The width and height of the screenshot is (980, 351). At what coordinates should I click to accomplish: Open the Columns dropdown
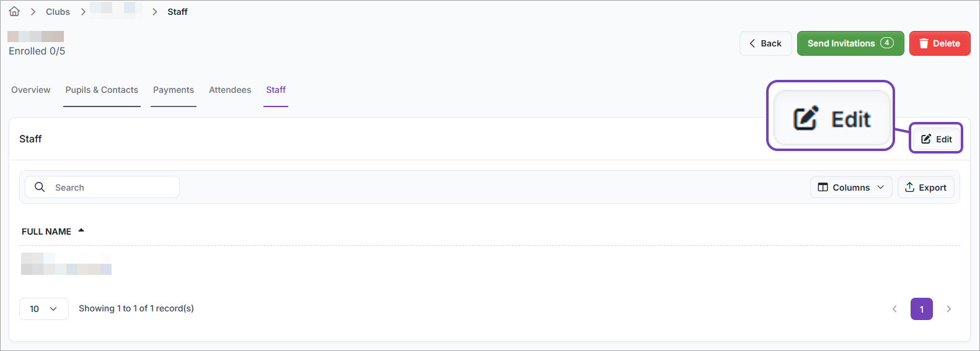tap(851, 187)
